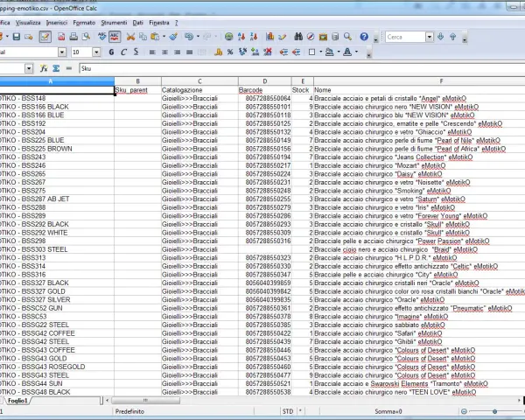The width and height of the screenshot is (525, 420).
Task: Toggle Edit File mode icon
Action: click(x=45, y=37)
